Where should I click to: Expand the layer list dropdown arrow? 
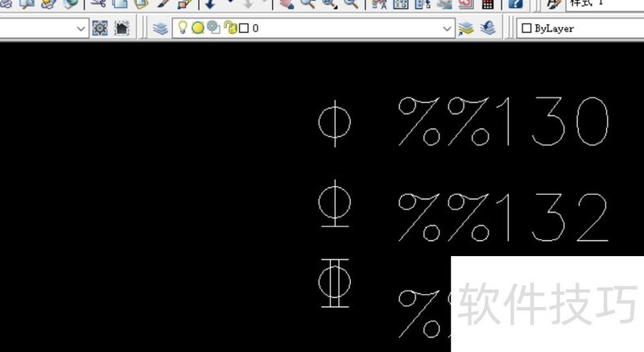pyautogui.click(x=447, y=28)
